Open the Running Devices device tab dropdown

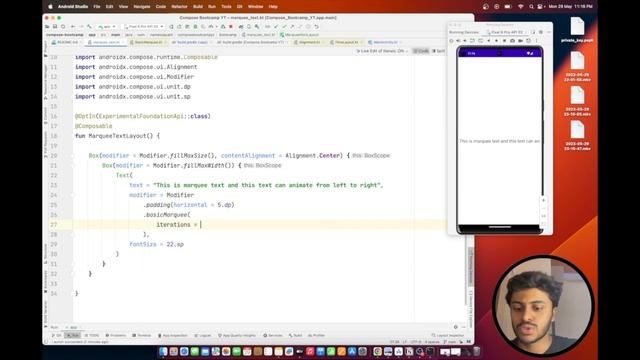tap(507, 32)
